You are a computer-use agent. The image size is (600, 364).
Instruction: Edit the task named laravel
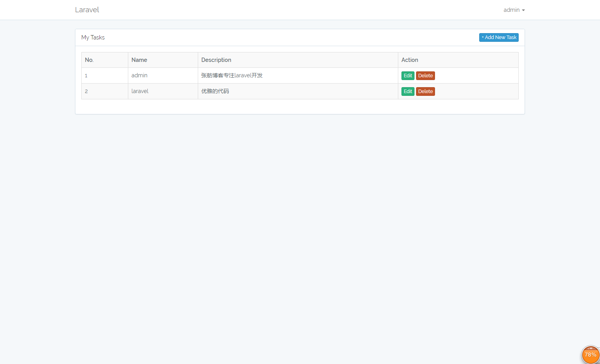[x=408, y=91]
